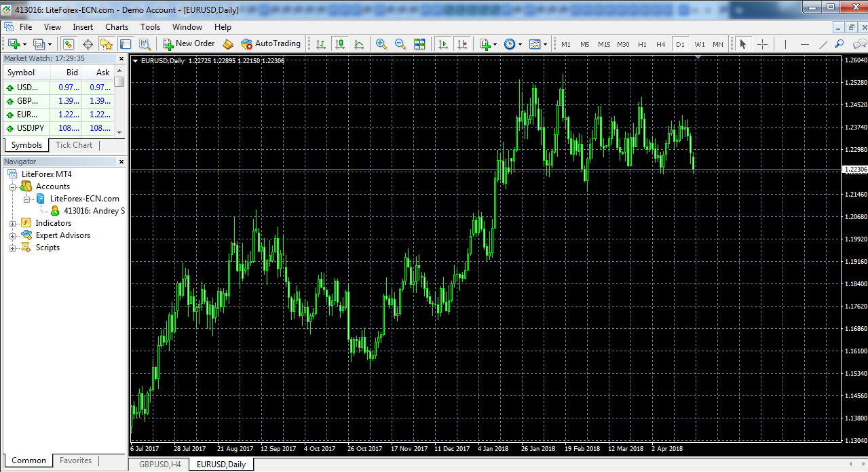Select the cursor arrow tool
868x472 pixels.
742,44
